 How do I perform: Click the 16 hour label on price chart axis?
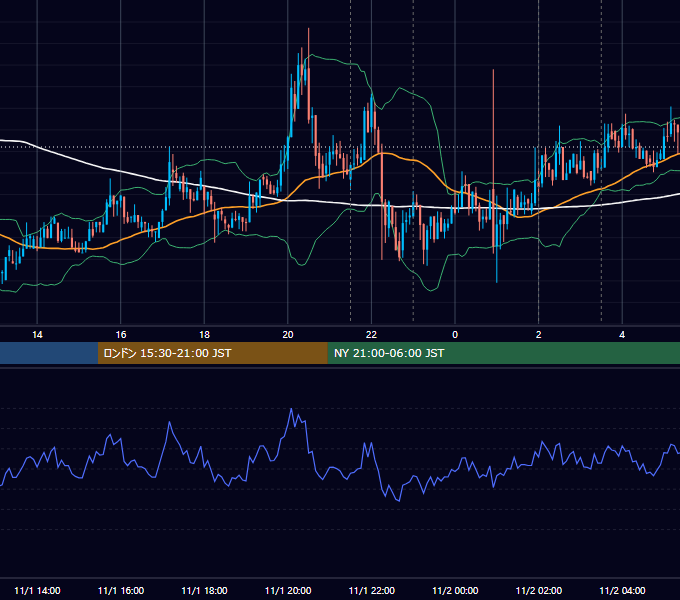[121, 335]
